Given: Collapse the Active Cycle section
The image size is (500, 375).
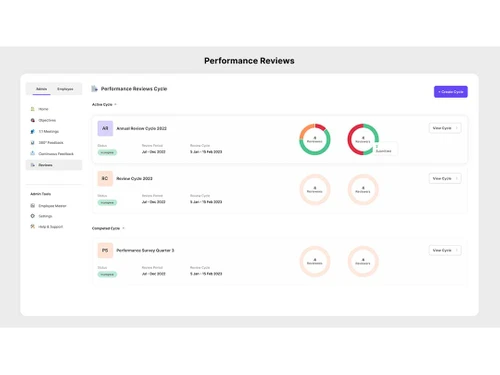Looking at the screenshot, I should (x=115, y=104).
